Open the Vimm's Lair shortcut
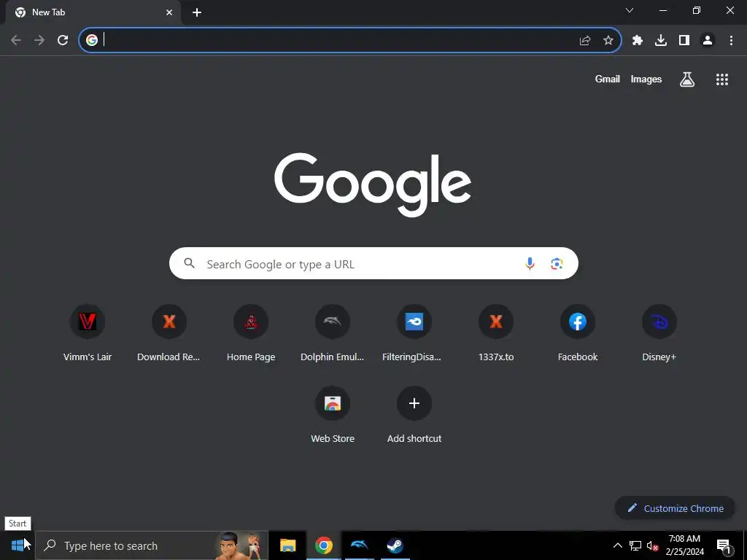Viewport: 747px width, 560px height. 88,332
